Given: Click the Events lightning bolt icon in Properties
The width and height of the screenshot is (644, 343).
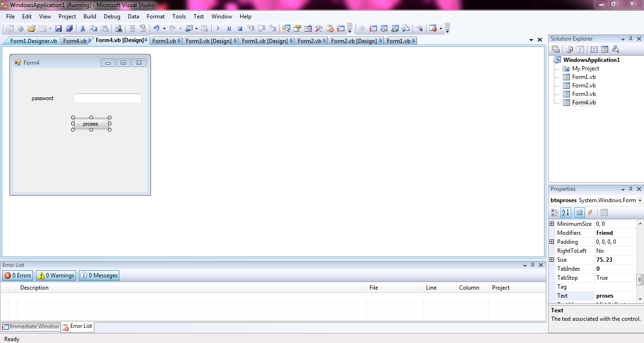Looking at the screenshot, I should [590, 213].
